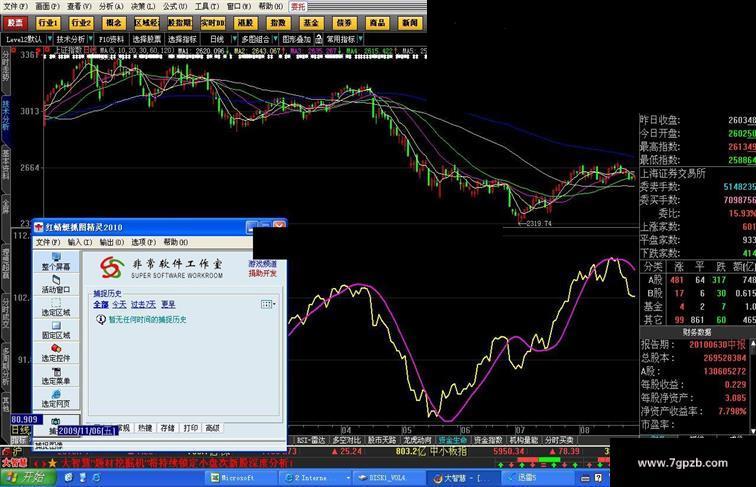
Task: Open the 公式 menu
Action: coord(175,6)
